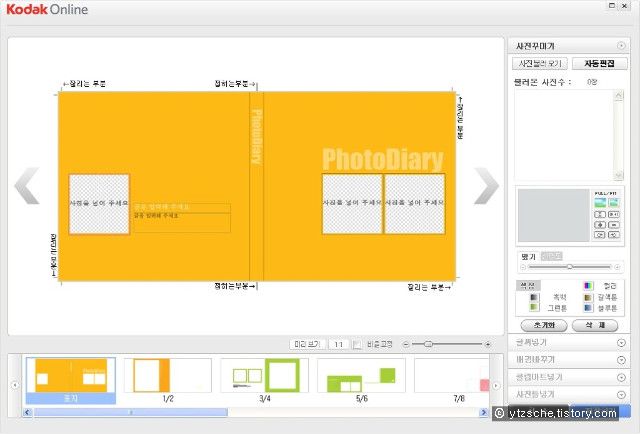The width and height of the screenshot is (640, 434).
Task: Click the lower text box on back cover
Action: (x=182, y=223)
